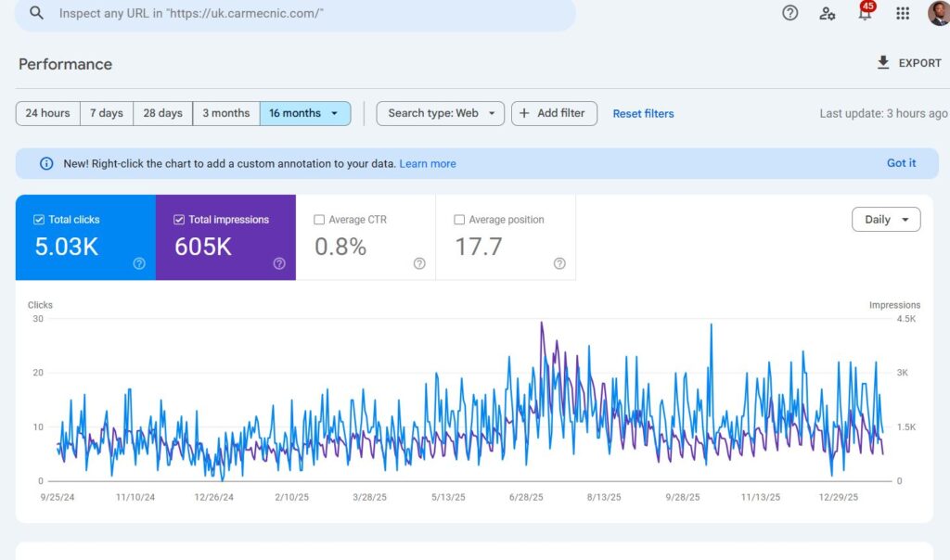This screenshot has width=950, height=560.
Task: Open users and settings icon
Action: point(827,13)
